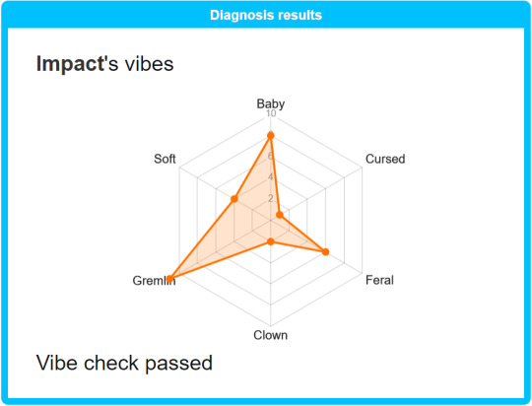Screen dimensions: 532x406
Task: Click the Clown axis label
Action: (x=270, y=335)
